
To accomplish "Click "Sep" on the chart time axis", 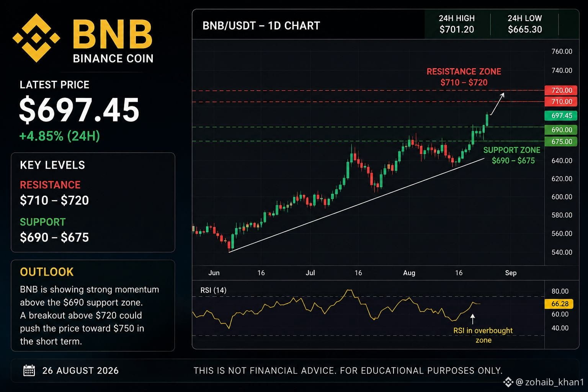I will tap(511, 273).
